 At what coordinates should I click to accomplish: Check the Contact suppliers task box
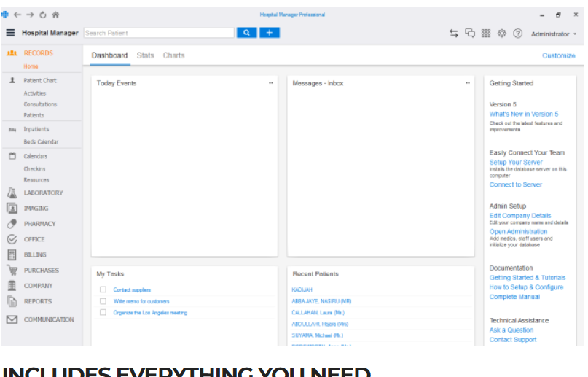(103, 290)
